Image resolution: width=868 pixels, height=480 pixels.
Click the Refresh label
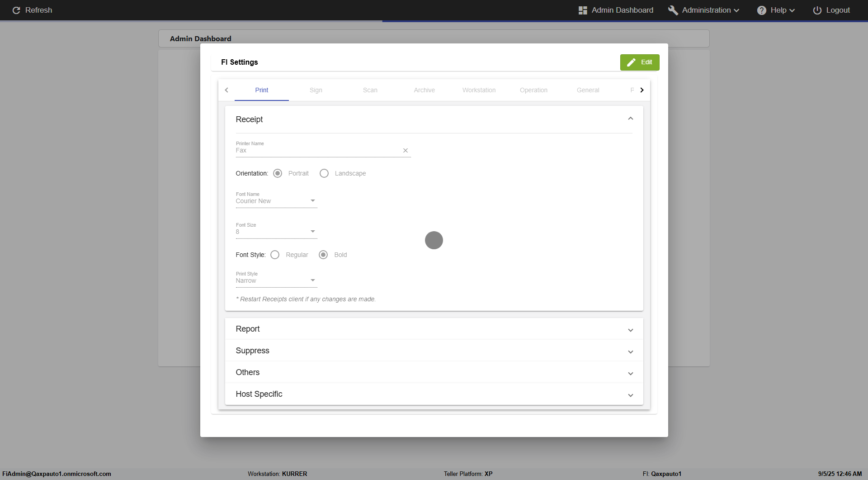click(x=39, y=10)
